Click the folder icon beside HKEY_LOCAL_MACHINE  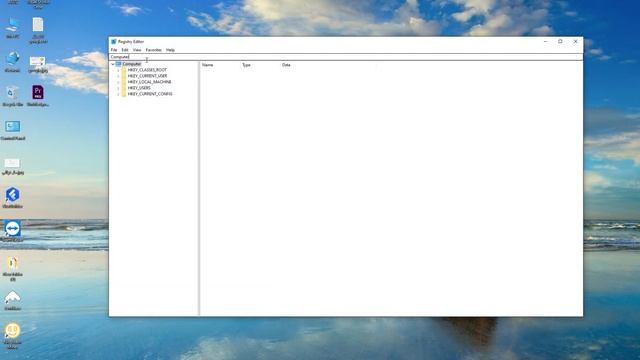pyautogui.click(x=124, y=82)
